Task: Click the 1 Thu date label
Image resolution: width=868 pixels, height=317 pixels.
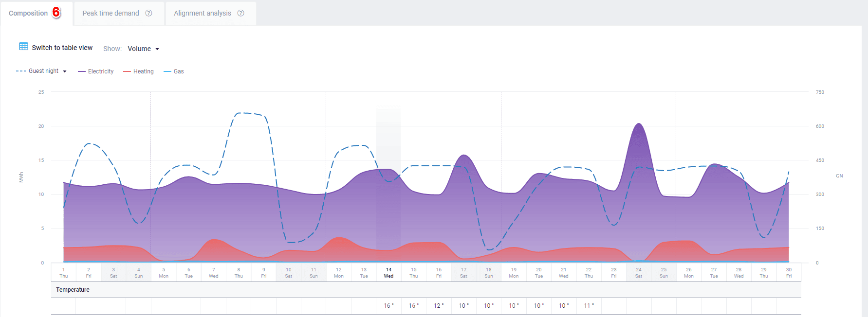Action: pyautogui.click(x=64, y=273)
